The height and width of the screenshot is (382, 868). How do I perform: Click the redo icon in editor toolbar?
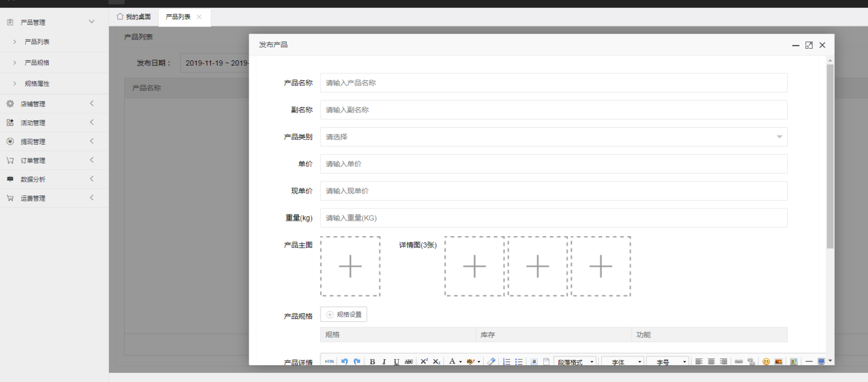point(357,362)
